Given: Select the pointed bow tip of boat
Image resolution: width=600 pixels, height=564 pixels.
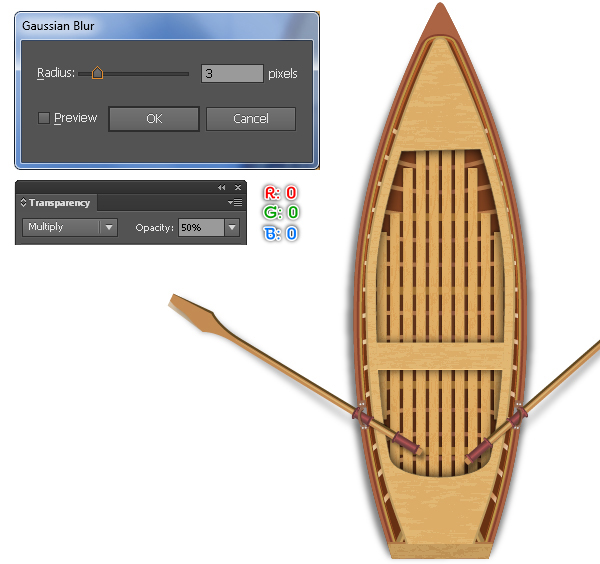Looking at the screenshot, I should [x=440, y=21].
